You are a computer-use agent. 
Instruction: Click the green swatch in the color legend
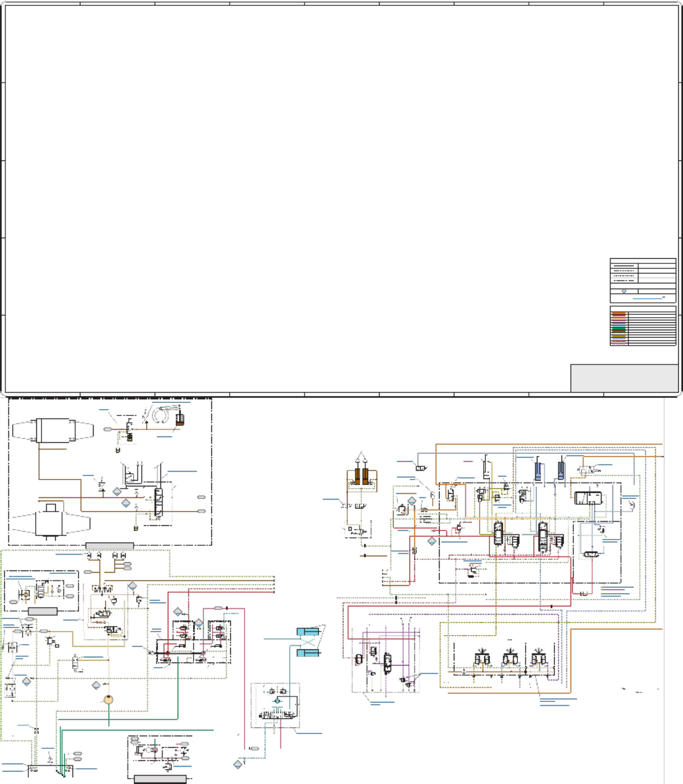click(x=619, y=329)
